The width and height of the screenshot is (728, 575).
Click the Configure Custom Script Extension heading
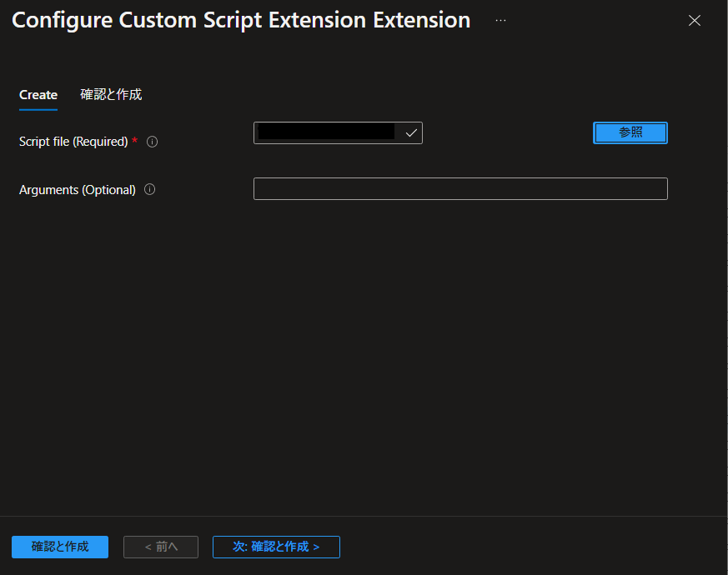coord(241,21)
